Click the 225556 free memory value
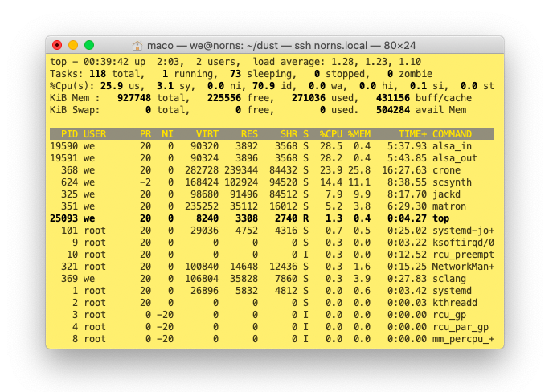Screen dimensions: 557x392 224,98
